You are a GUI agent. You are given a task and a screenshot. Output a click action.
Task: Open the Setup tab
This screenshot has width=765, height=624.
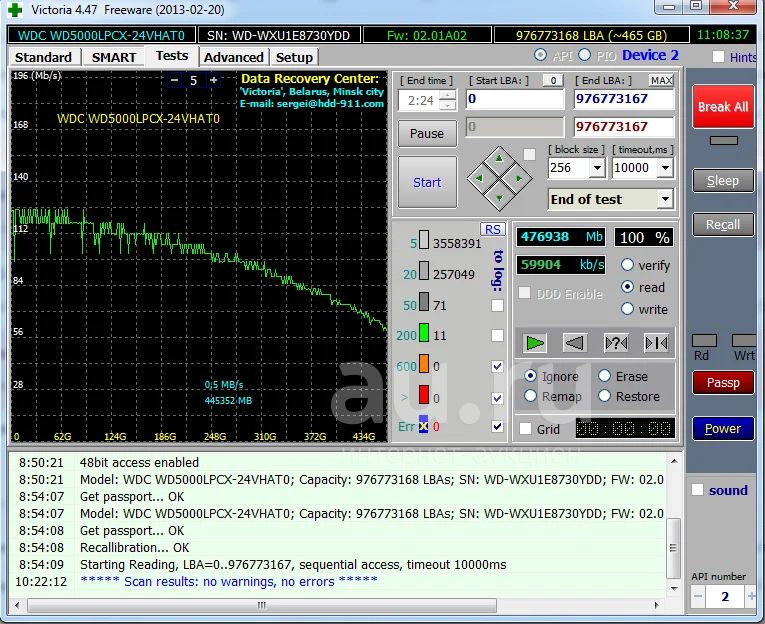point(294,57)
